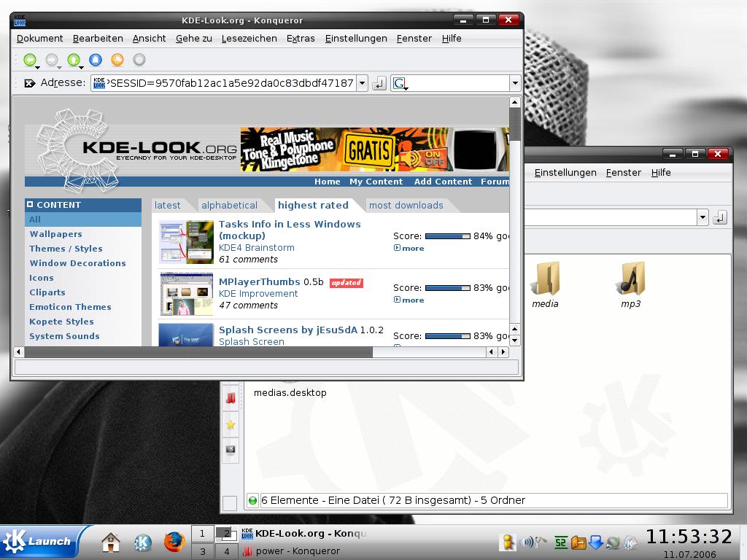Switch to virtual desktop 4

226,551
